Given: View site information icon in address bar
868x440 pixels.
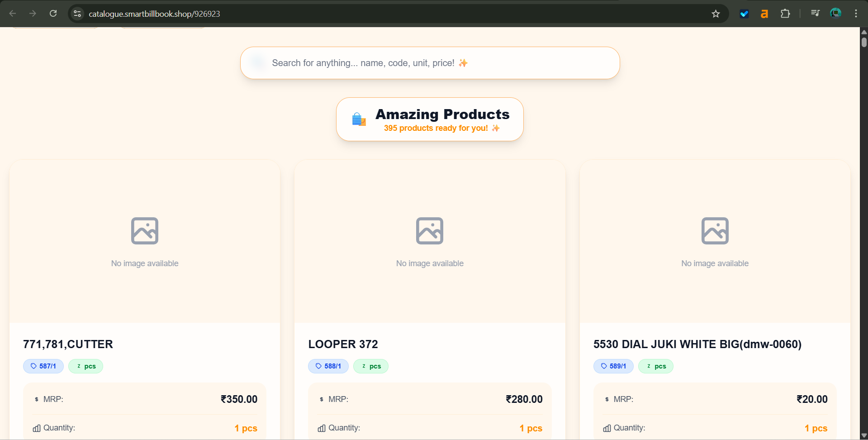Looking at the screenshot, I should [x=77, y=14].
